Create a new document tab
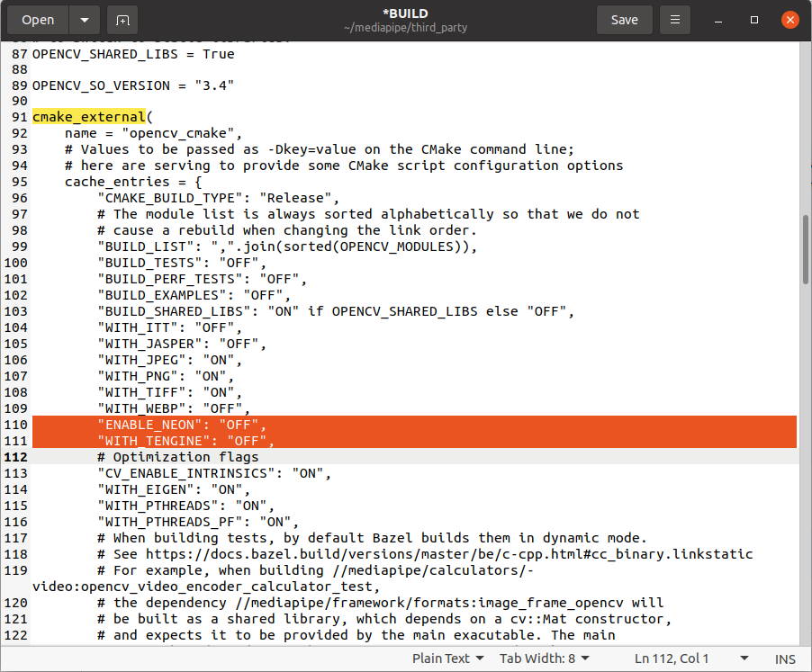This screenshot has height=672, width=812. tap(122, 19)
